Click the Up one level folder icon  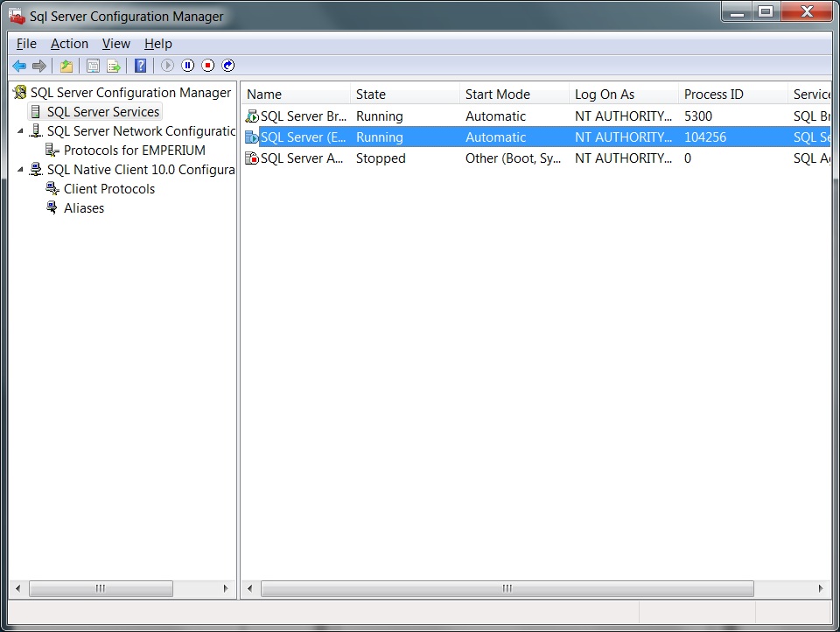[x=66, y=66]
